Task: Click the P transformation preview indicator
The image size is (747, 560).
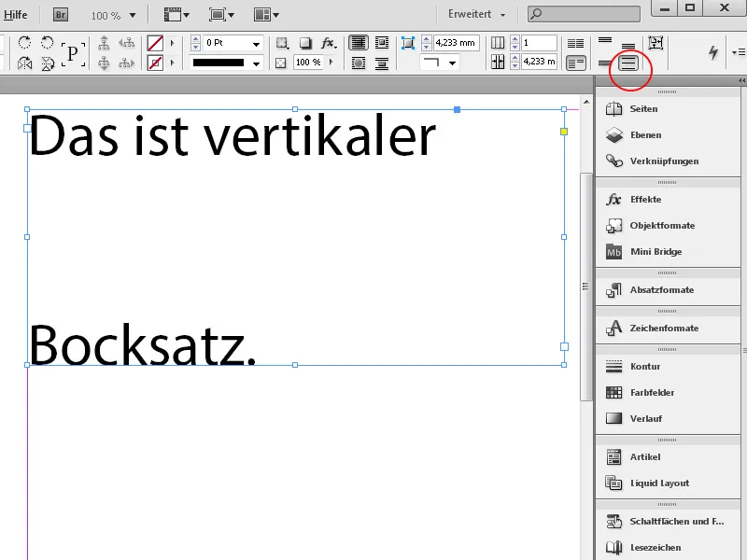Action: pyautogui.click(x=73, y=53)
